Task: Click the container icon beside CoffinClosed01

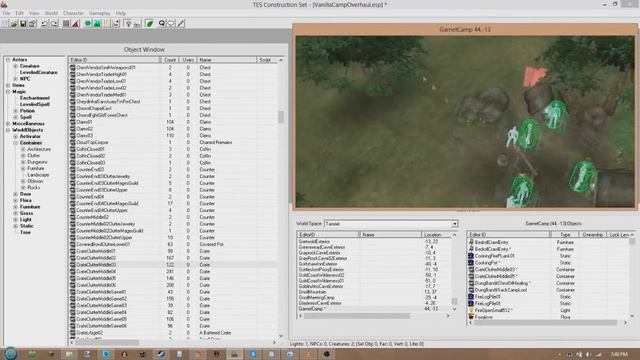Action: [x=73, y=149]
